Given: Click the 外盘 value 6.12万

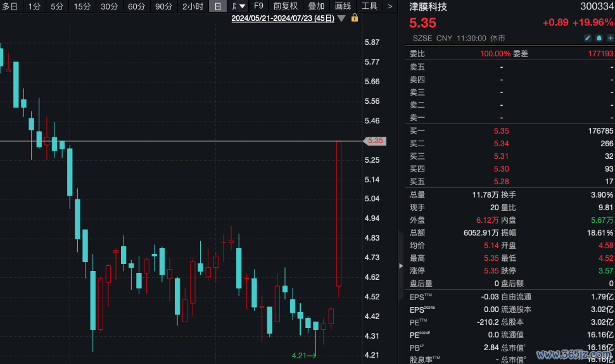Looking at the screenshot, I should pos(487,220).
